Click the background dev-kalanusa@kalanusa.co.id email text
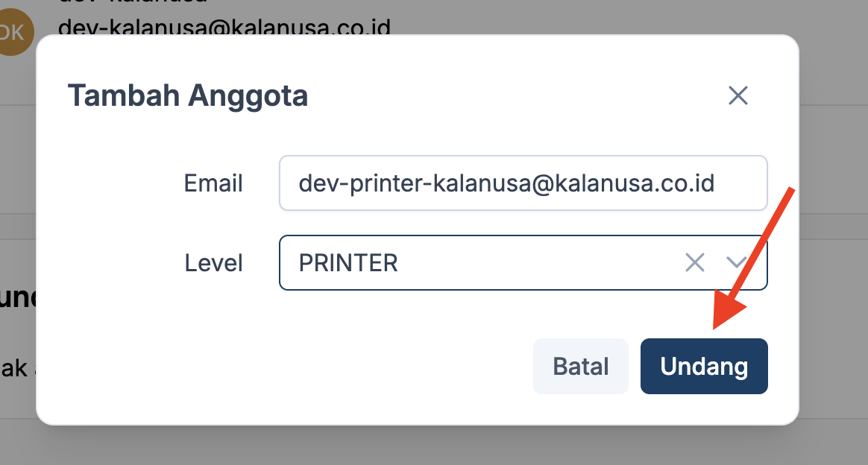Image resolution: width=868 pixels, height=465 pixels. tap(224, 28)
